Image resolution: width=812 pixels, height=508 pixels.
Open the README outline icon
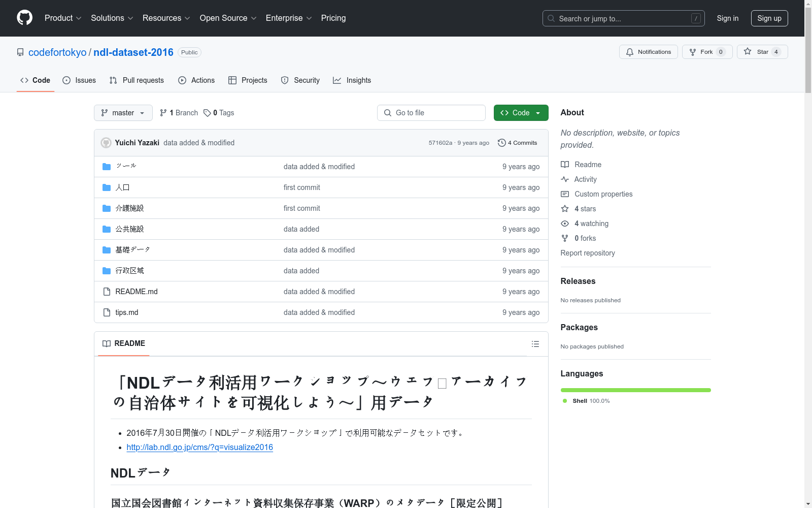pyautogui.click(x=535, y=344)
